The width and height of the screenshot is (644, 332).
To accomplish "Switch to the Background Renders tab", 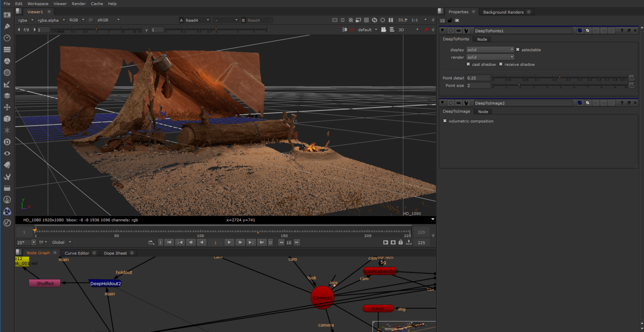I will (503, 12).
